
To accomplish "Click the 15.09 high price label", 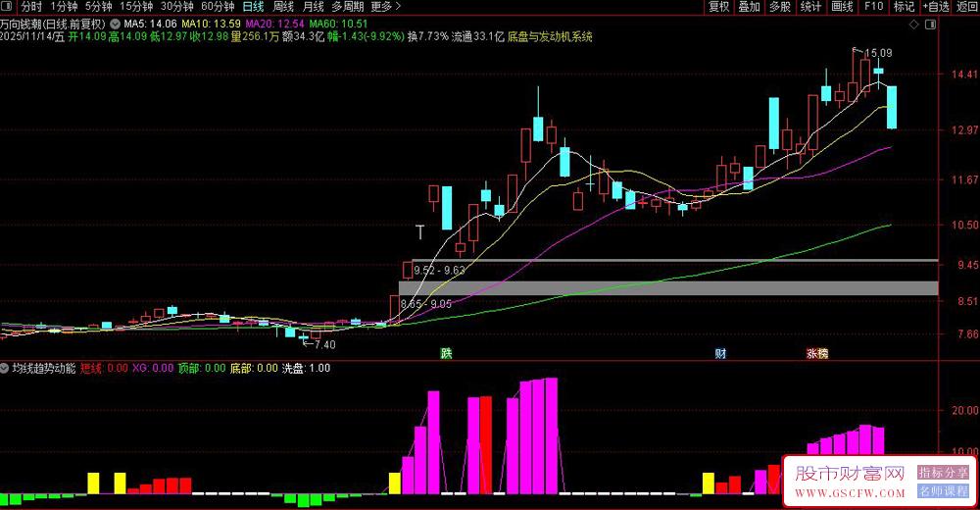I will tap(878, 53).
